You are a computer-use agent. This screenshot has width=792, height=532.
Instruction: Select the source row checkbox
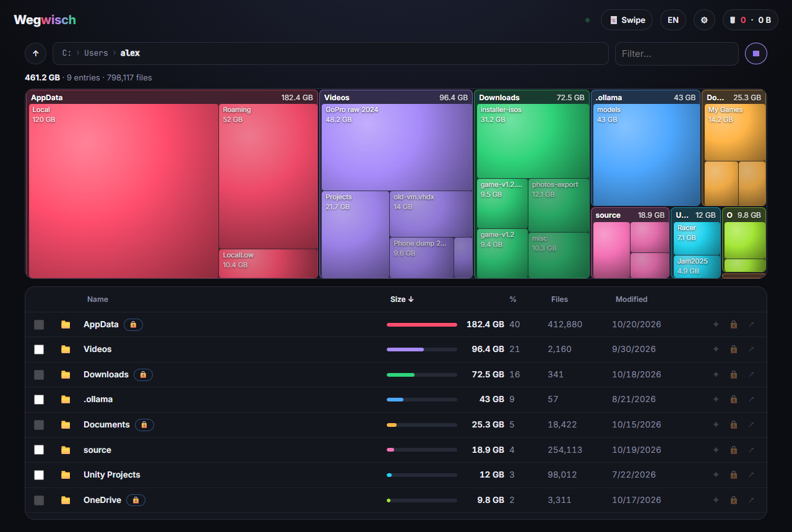pyautogui.click(x=39, y=450)
